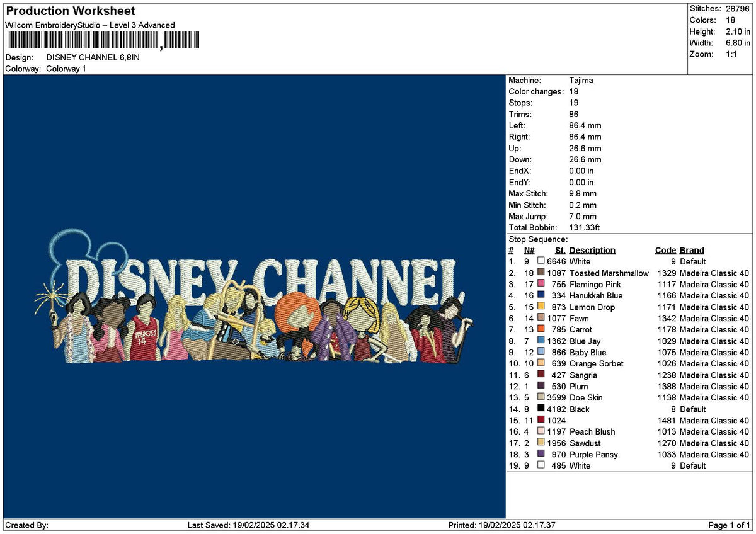Select the 'Brand' column header
This screenshot has width=756, height=534.
pos(692,250)
